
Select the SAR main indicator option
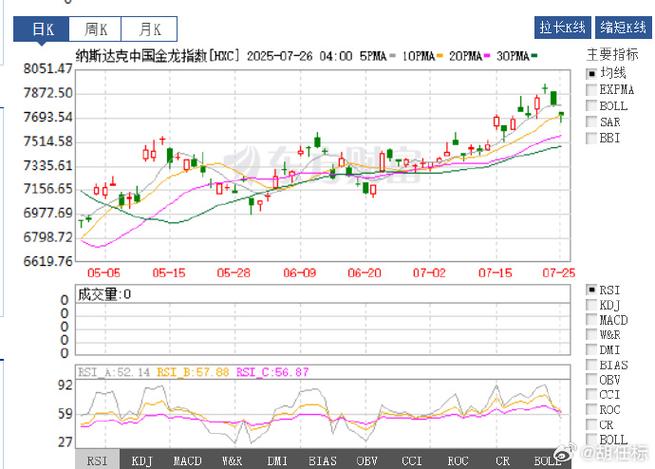coord(591,122)
